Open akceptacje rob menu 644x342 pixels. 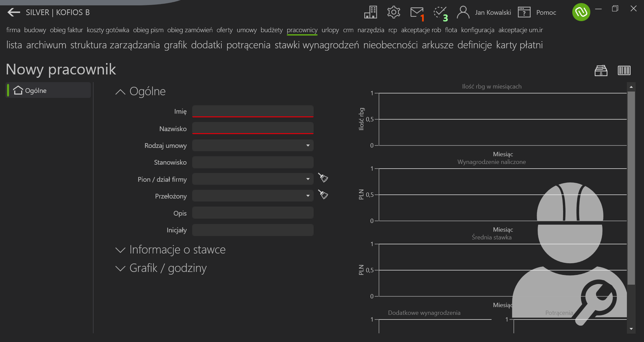coord(421,30)
